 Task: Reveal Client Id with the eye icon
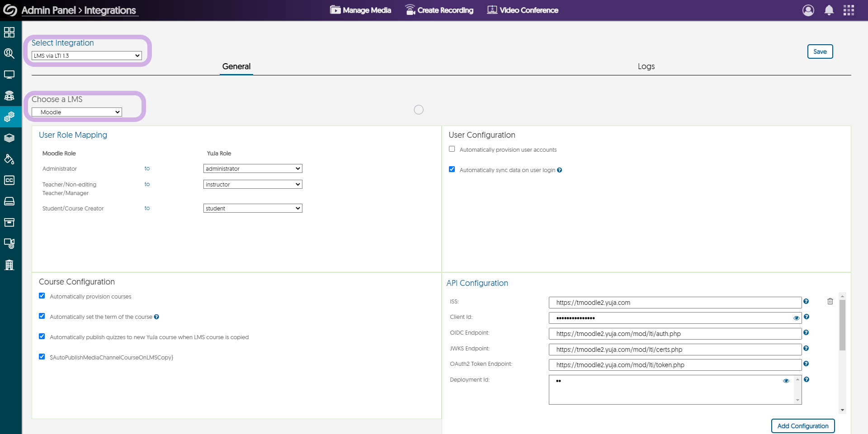(796, 318)
